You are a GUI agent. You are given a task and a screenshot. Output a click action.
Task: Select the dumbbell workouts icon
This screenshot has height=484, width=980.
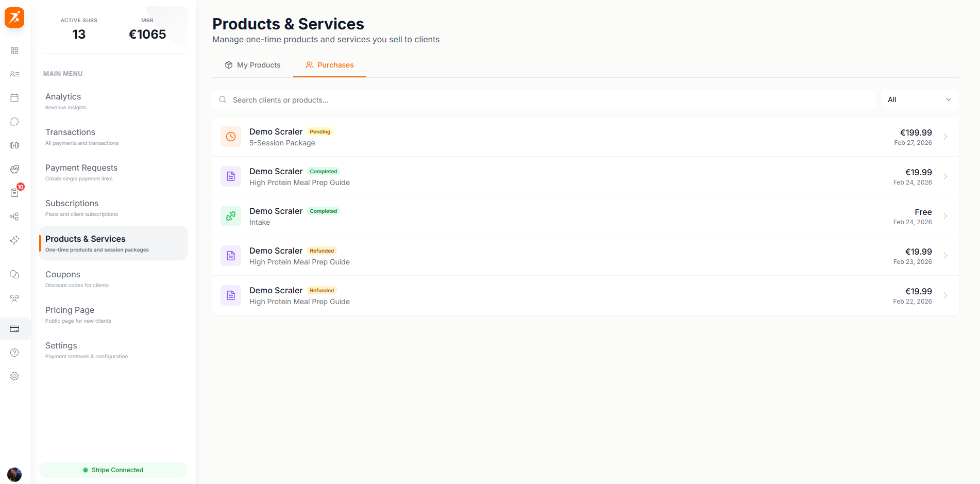click(14, 145)
